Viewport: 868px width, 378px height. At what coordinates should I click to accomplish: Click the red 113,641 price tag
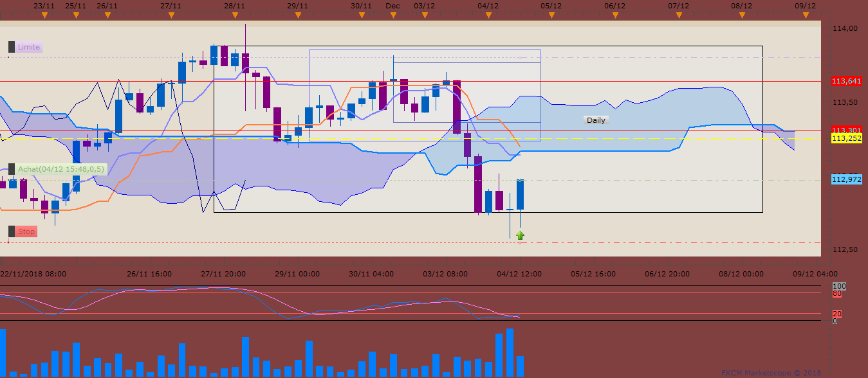847,81
